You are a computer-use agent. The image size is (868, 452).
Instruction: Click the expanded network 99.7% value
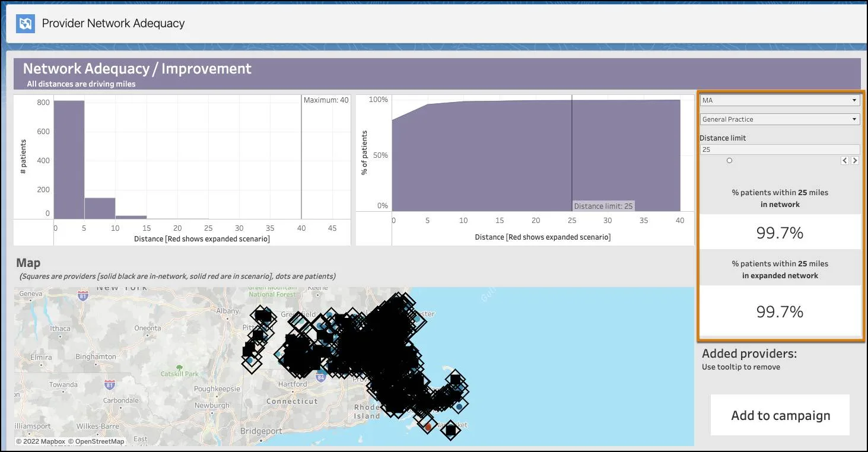[x=780, y=311]
